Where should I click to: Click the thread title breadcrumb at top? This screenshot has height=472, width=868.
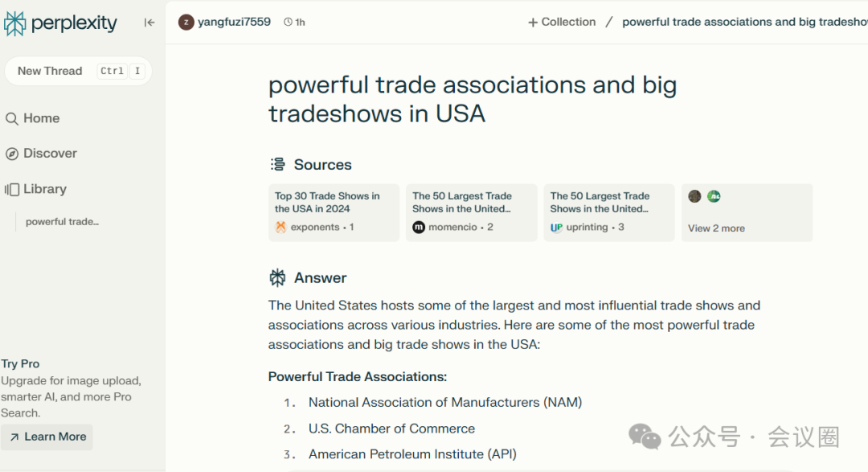tap(744, 23)
